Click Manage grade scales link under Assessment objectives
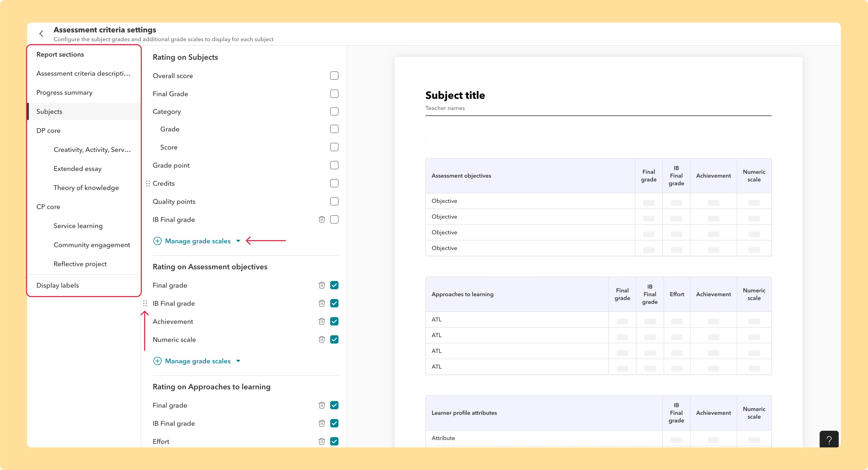 pyautogui.click(x=198, y=361)
